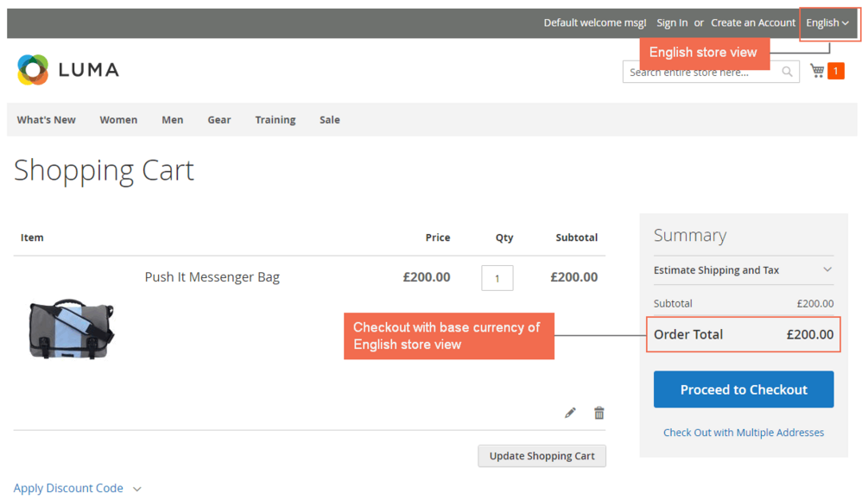Click the Push It Messenger Bag thumbnail

click(71, 329)
